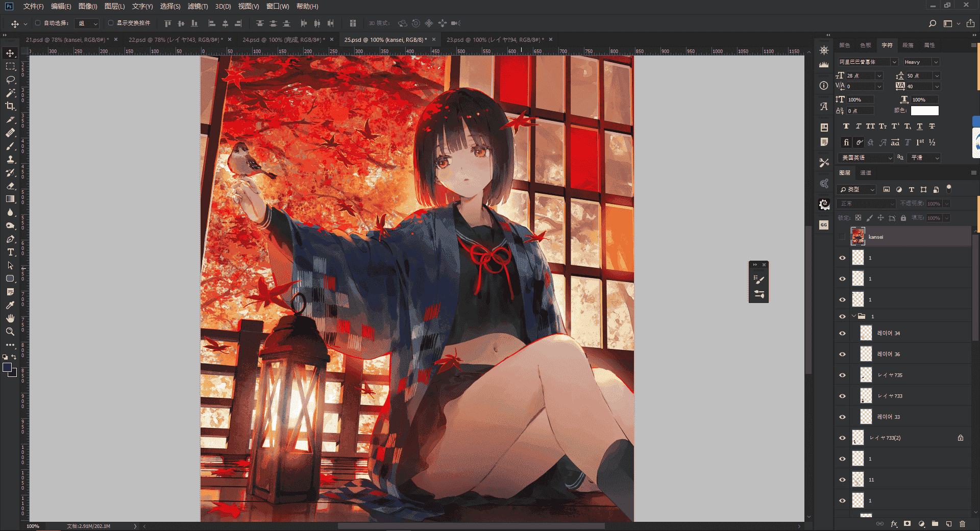This screenshot has width=980, height=531.
Task: Click the kansei layer thumbnail
Action: tap(858, 237)
